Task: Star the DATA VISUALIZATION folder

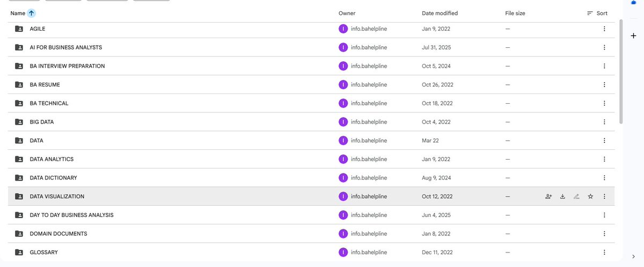Action: pos(590,197)
